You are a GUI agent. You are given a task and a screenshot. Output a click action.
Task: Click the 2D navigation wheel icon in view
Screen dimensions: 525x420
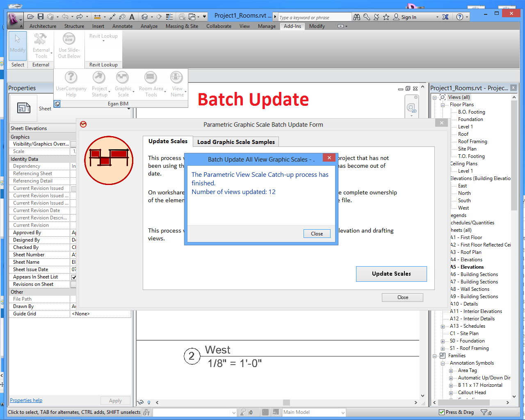(411, 107)
